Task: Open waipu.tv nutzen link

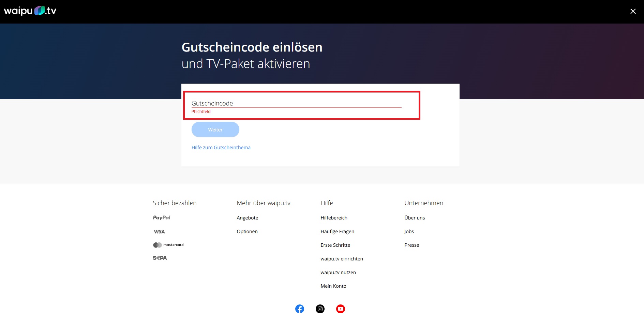Action: pyautogui.click(x=338, y=272)
